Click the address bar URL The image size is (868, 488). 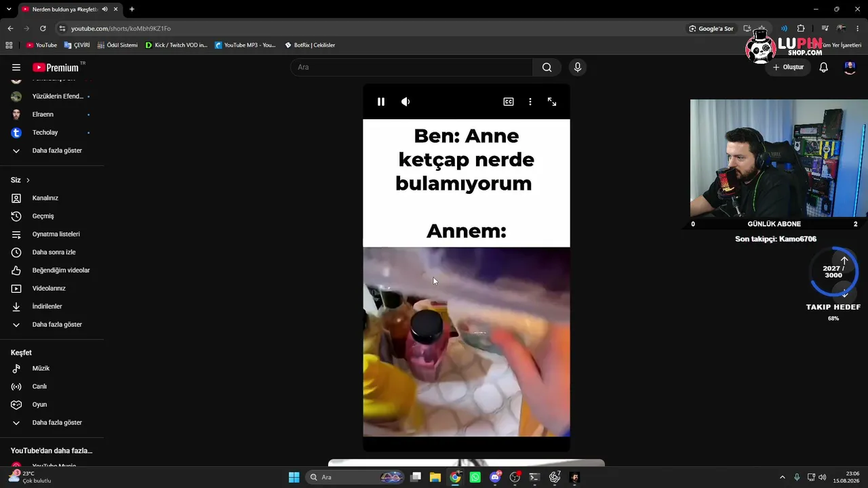coord(121,28)
